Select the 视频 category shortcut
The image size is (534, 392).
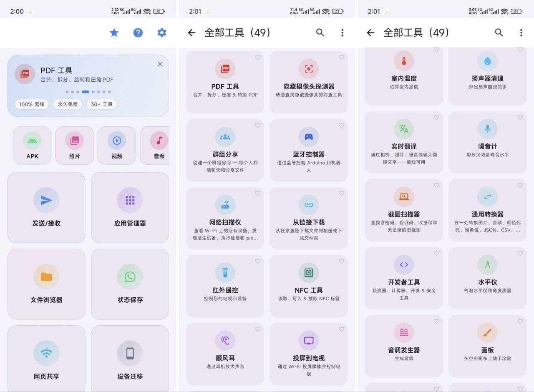coord(117,146)
